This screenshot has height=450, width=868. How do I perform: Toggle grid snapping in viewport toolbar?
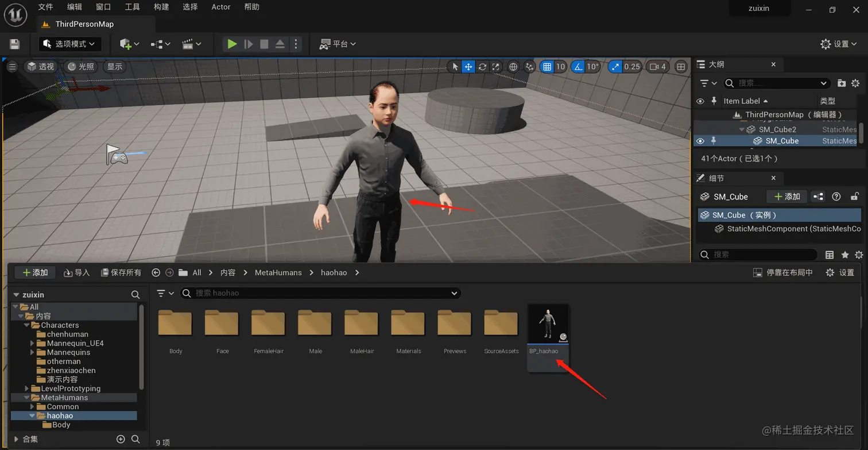pos(547,67)
